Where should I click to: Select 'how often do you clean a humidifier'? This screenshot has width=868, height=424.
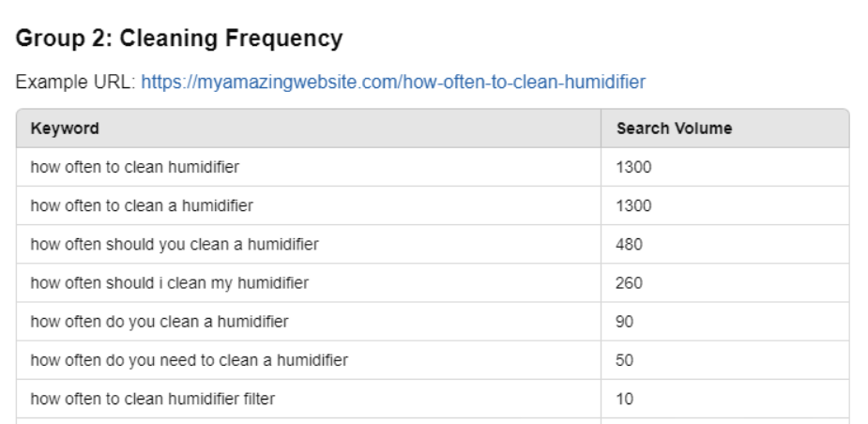159,321
